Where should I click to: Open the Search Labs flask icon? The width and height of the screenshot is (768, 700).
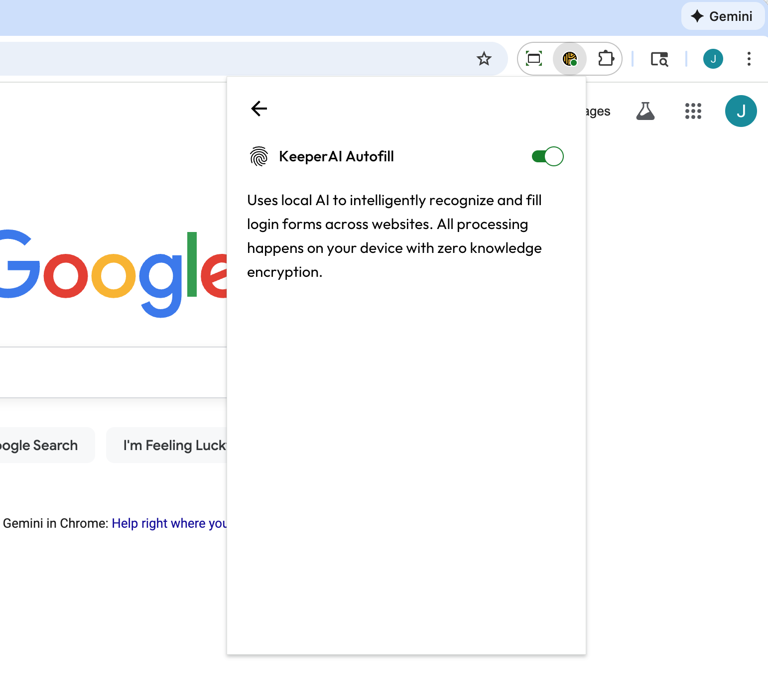coord(645,111)
